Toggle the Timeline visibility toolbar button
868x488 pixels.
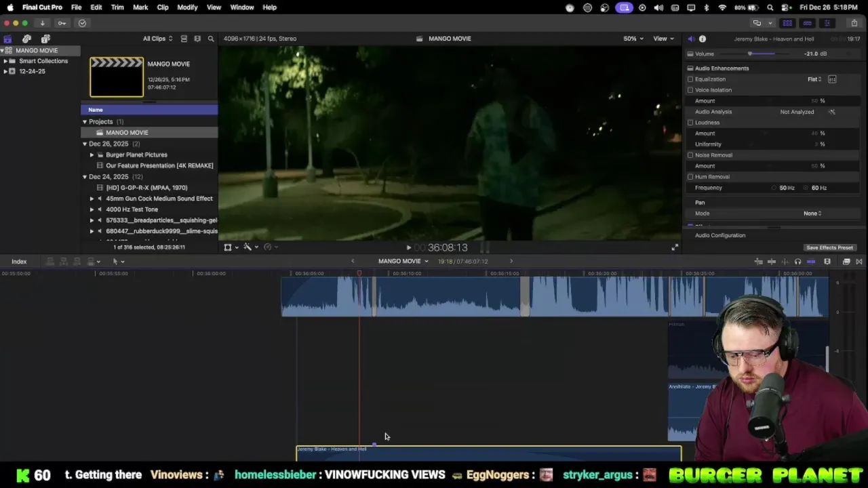point(807,23)
